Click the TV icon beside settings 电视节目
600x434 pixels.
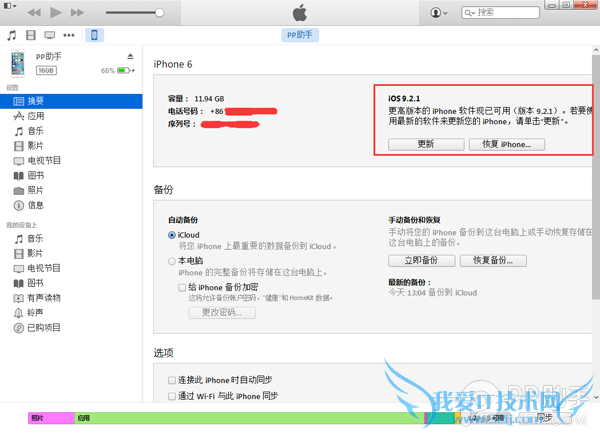(x=19, y=161)
